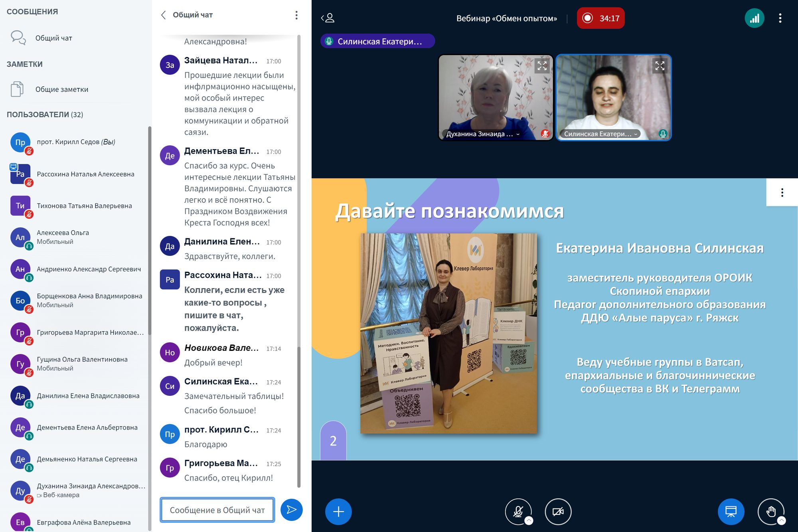Toggle raise hand button

click(x=770, y=511)
